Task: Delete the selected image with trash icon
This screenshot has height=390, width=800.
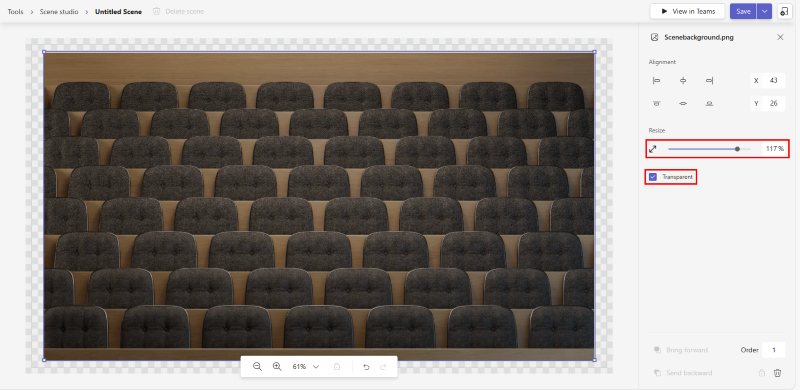Action: 778,373
